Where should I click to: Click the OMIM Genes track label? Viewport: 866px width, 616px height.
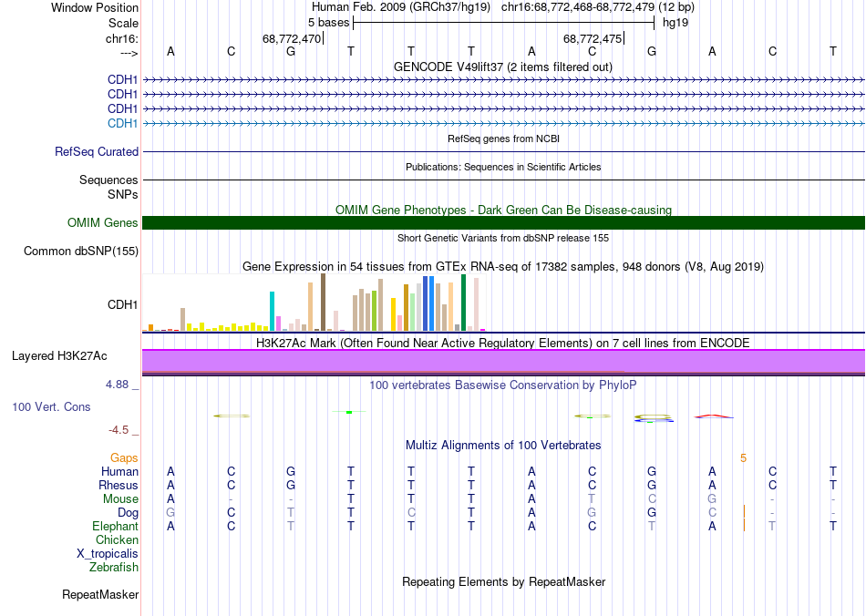coord(103,223)
